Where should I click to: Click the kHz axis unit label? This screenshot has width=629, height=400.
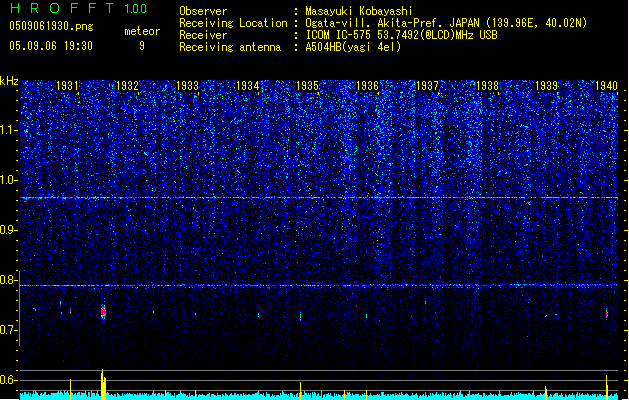[x=9, y=81]
